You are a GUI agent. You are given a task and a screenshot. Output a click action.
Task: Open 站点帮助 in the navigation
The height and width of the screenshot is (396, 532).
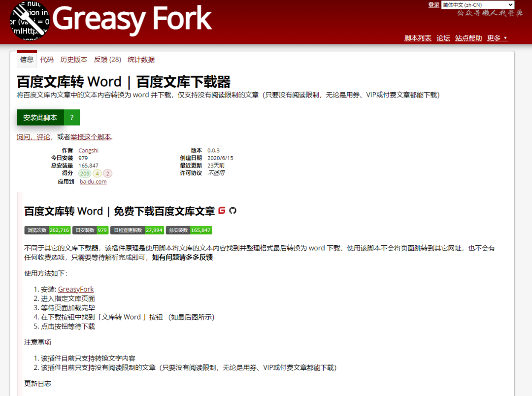468,38
